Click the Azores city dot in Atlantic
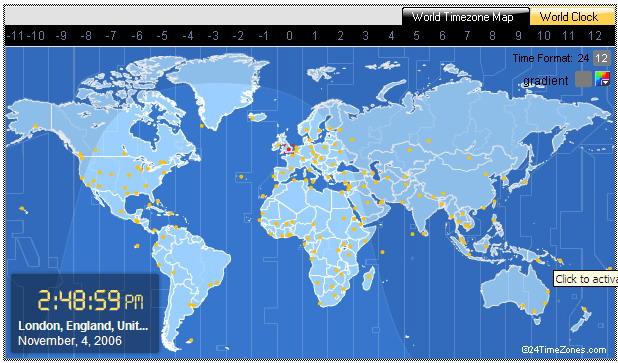Viewport: 618px width, 363px height. pyautogui.click(x=241, y=177)
